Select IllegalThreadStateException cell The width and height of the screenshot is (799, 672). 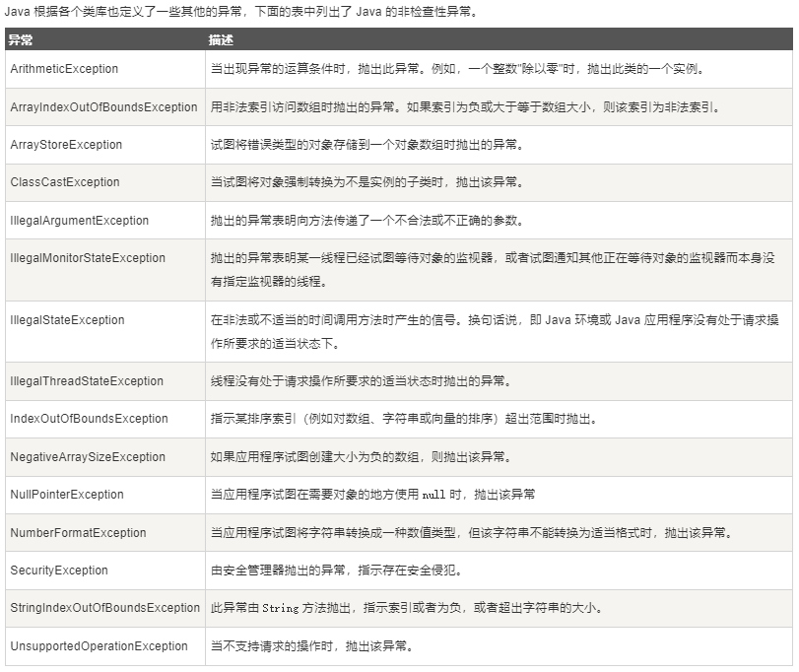[105, 381]
